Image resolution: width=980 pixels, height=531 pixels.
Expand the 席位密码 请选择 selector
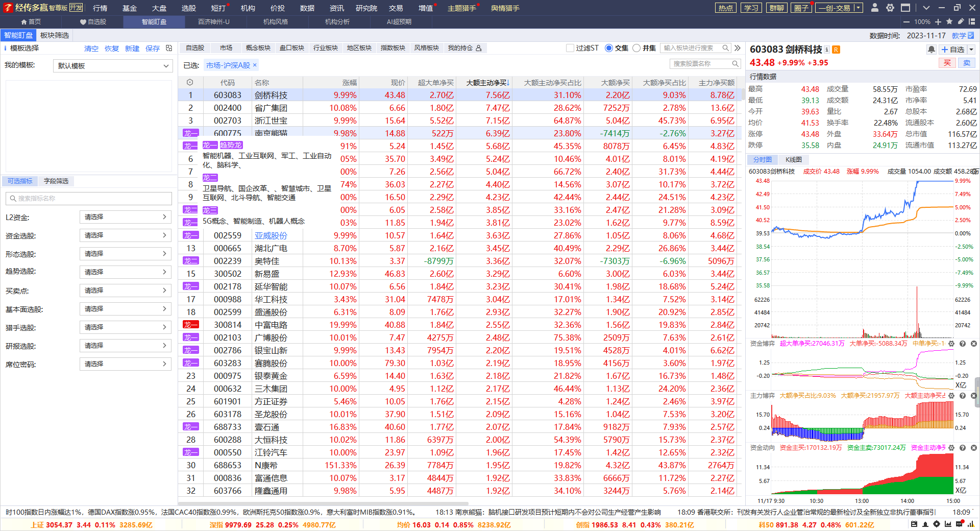[126, 364]
